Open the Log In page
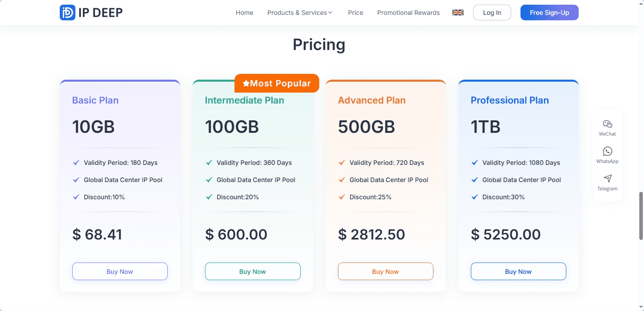Viewport: 644px width, 311px height. coord(492,12)
